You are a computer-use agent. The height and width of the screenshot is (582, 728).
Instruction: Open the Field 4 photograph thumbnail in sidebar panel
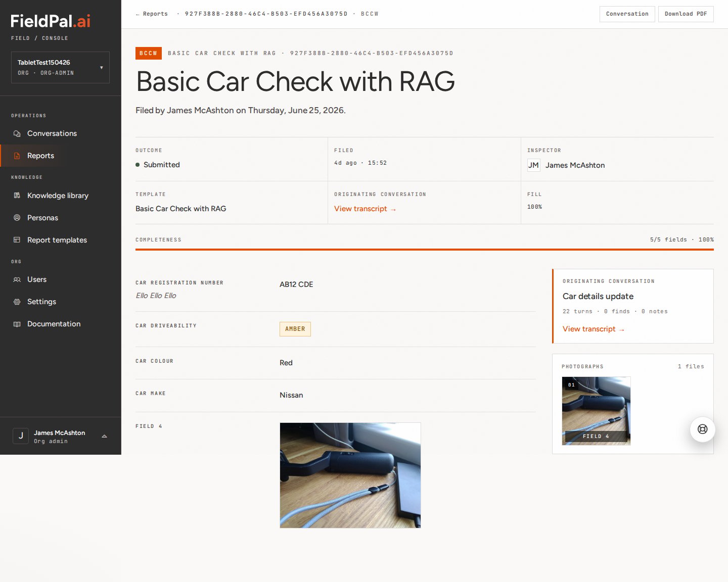pyautogui.click(x=596, y=411)
